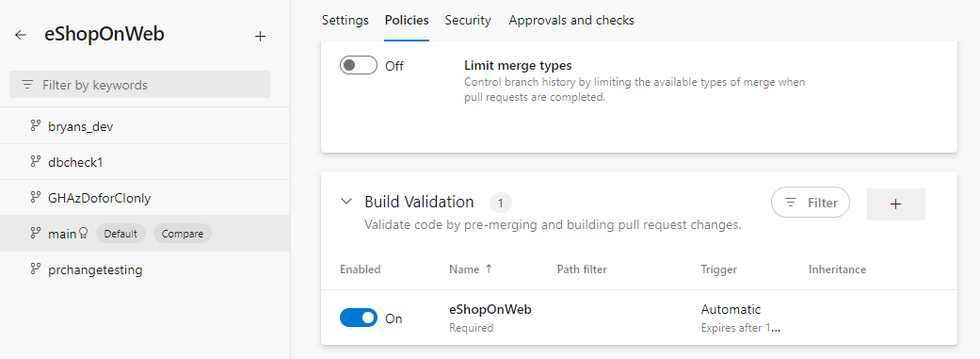Click the Filter by keywords input field

pos(140,85)
